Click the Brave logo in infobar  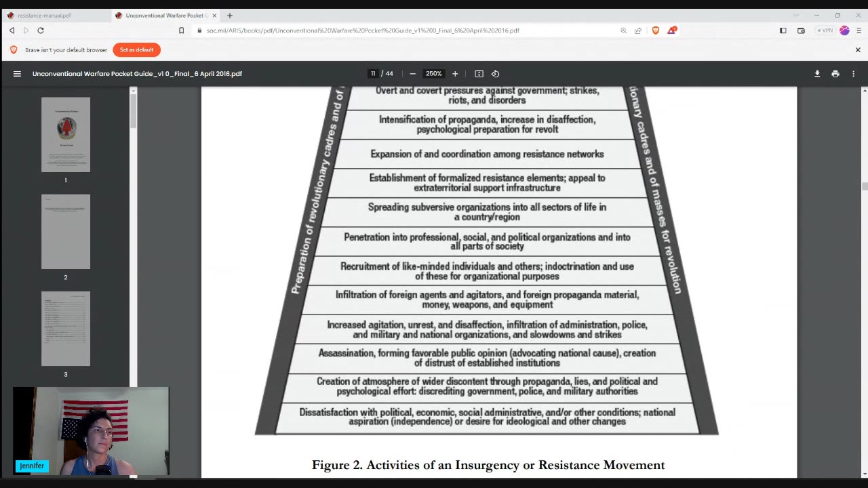coord(14,49)
